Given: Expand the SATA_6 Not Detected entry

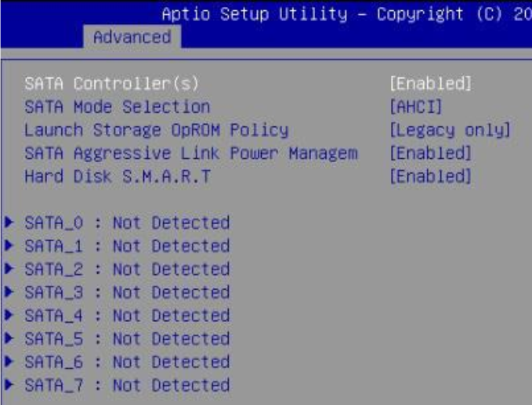Looking at the screenshot, I should click(127, 362).
